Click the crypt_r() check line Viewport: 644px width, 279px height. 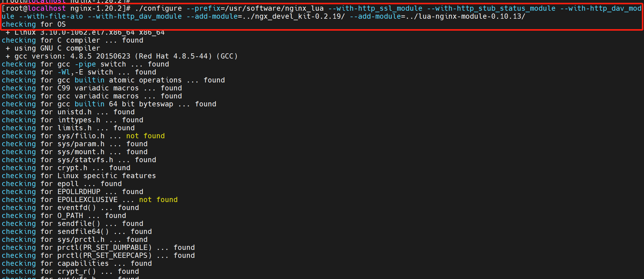(x=70, y=272)
